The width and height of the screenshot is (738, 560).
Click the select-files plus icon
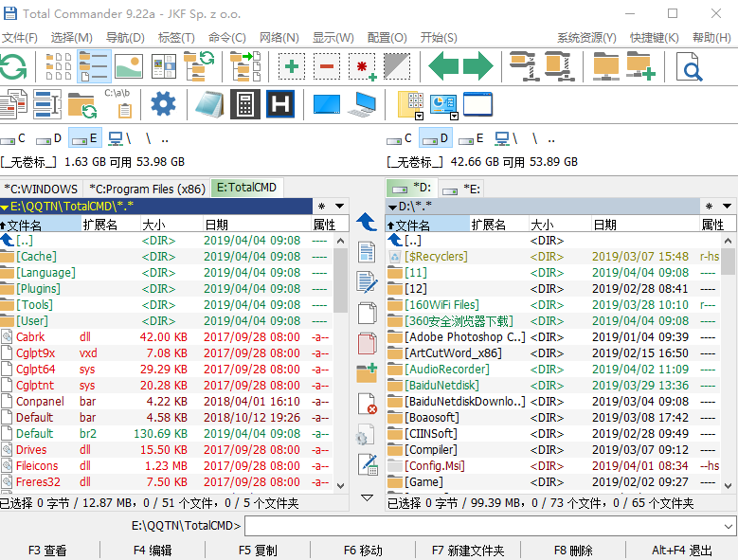coord(292,66)
